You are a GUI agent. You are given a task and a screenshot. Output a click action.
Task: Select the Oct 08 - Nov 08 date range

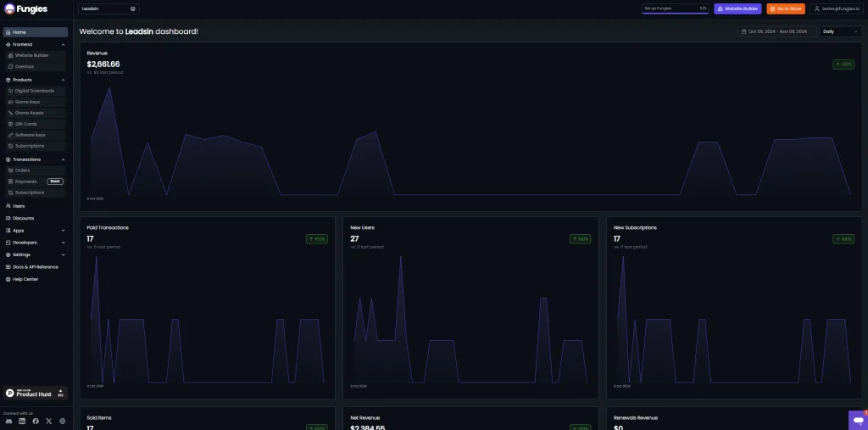coord(776,31)
